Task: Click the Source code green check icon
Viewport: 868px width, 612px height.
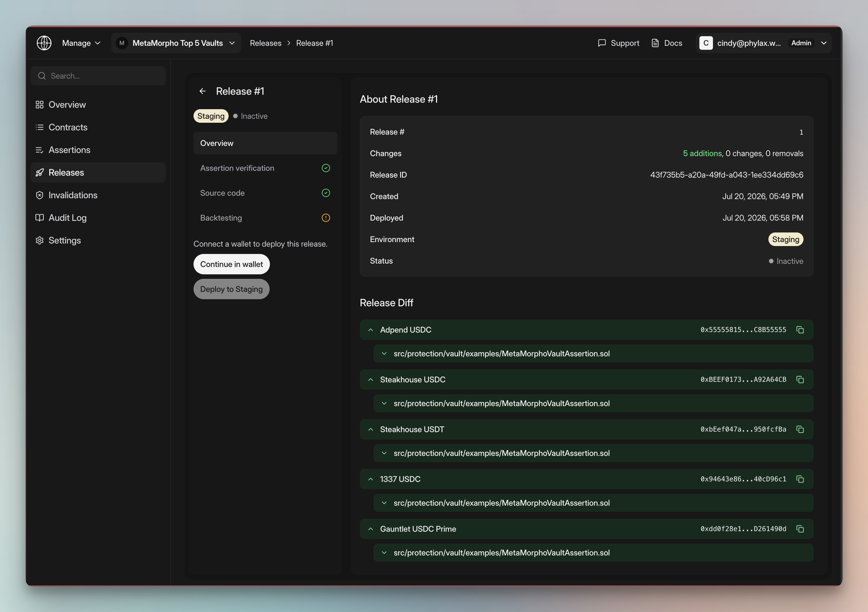Action: pos(326,193)
